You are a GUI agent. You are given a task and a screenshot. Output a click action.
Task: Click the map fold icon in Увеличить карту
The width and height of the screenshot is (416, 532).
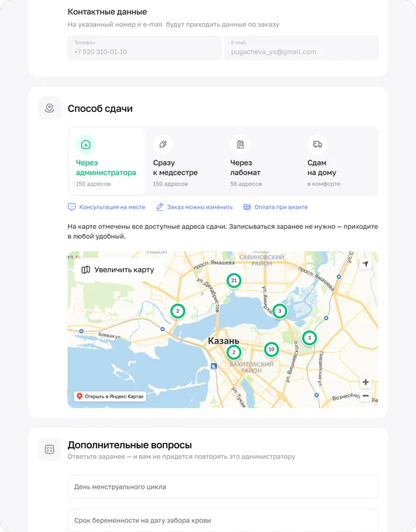click(x=85, y=269)
